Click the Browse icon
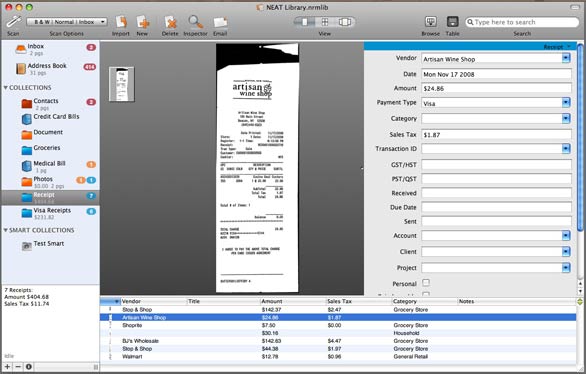The width and height of the screenshot is (586, 374). click(431, 22)
